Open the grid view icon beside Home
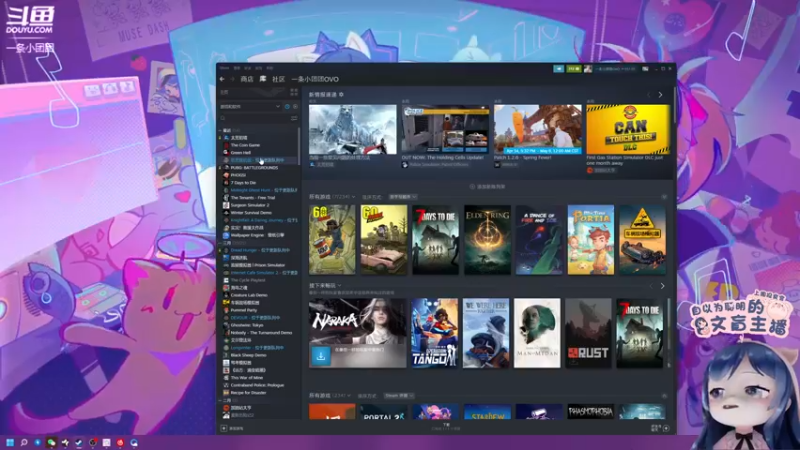The image size is (800, 450). point(294,92)
